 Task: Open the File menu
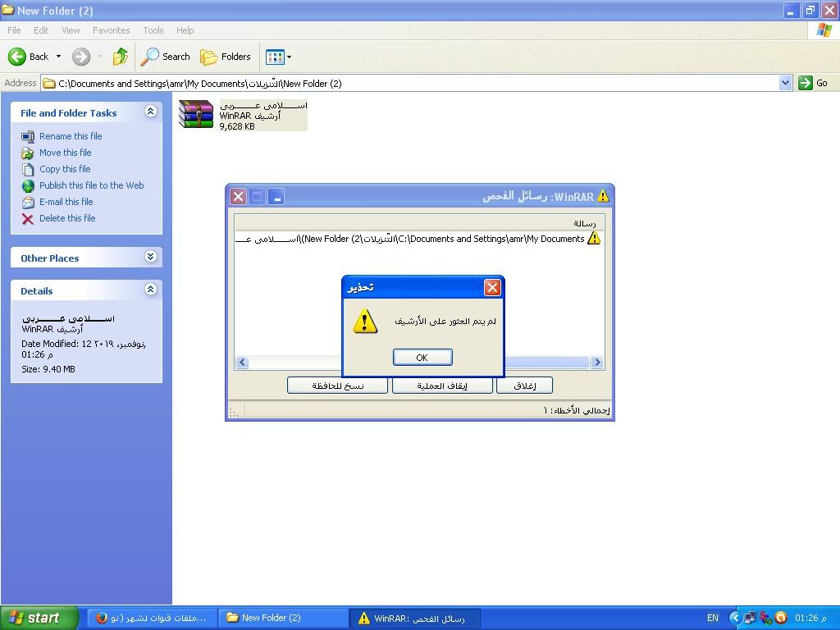point(14,30)
